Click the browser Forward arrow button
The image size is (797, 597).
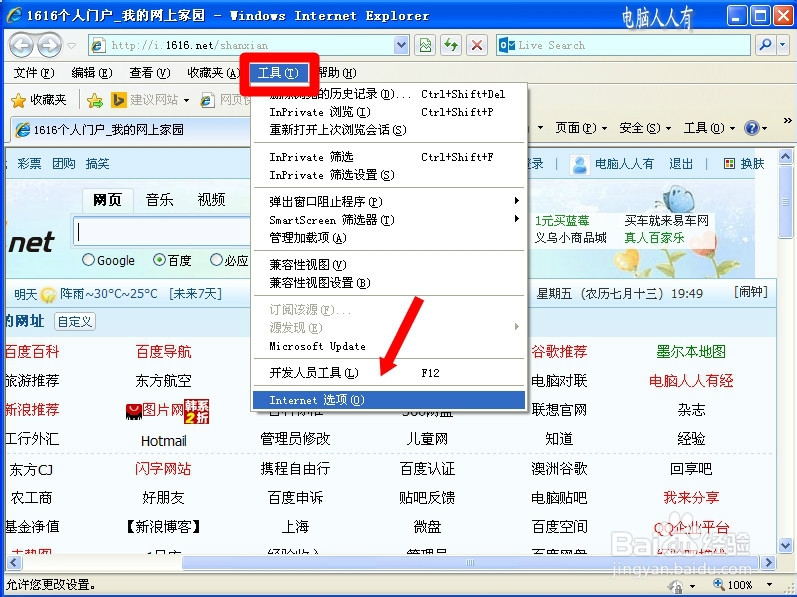tap(49, 45)
